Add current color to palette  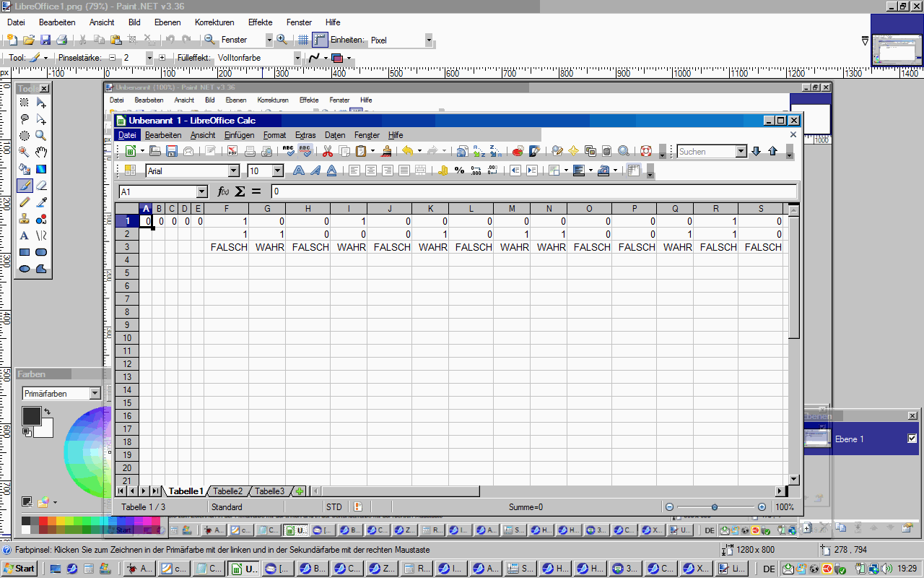click(27, 501)
